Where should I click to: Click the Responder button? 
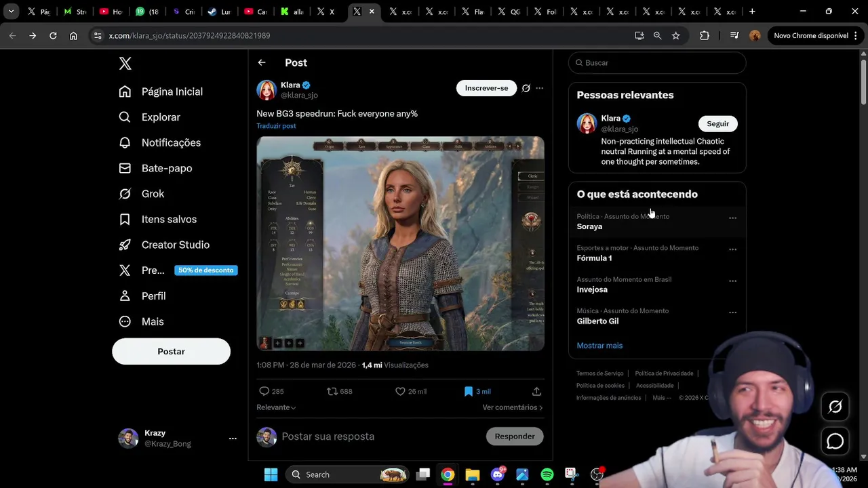[x=515, y=436]
